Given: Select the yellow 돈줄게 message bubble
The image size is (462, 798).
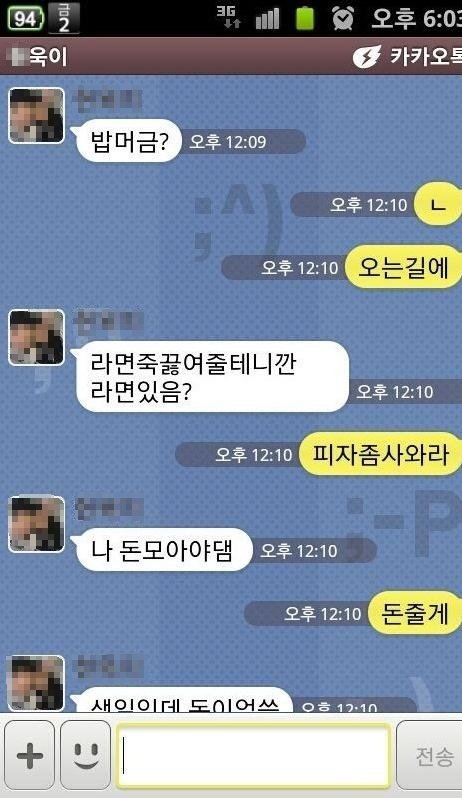Looking at the screenshot, I should point(415,613).
